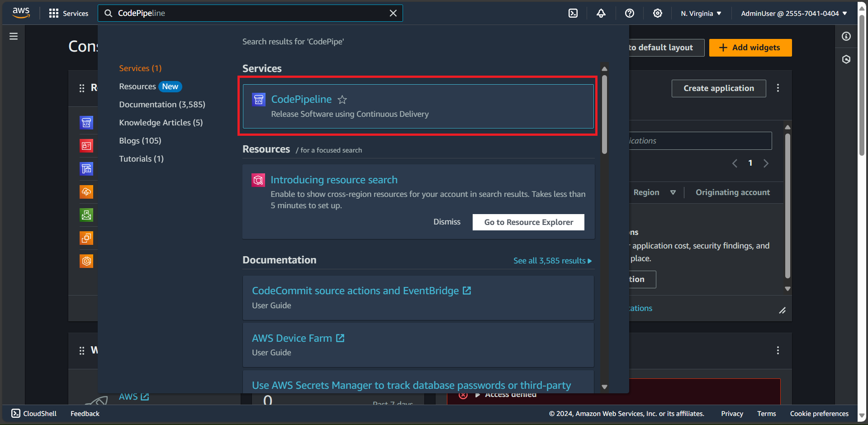Image resolution: width=868 pixels, height=425 pixels.
Task: Open the info panel icon on the right
Action: [x=846, y=36]
